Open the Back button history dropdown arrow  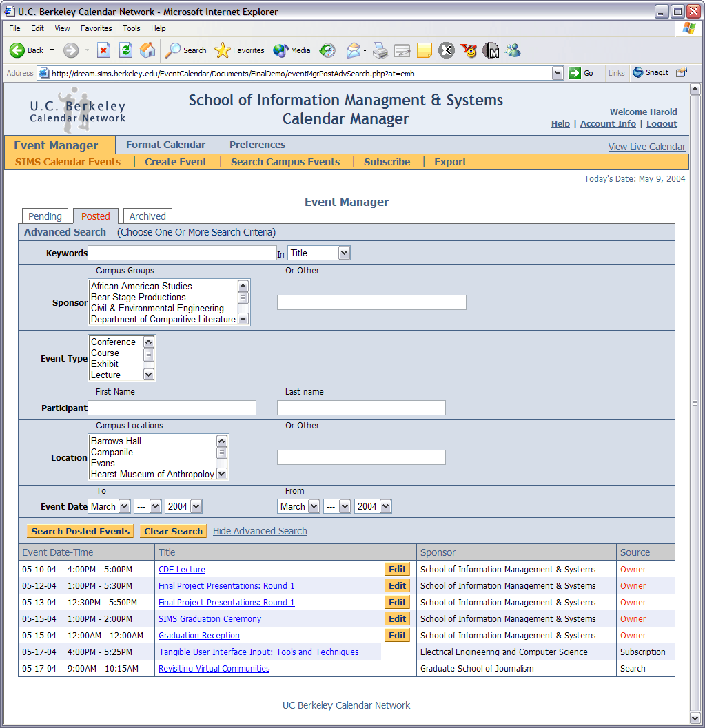52,50
